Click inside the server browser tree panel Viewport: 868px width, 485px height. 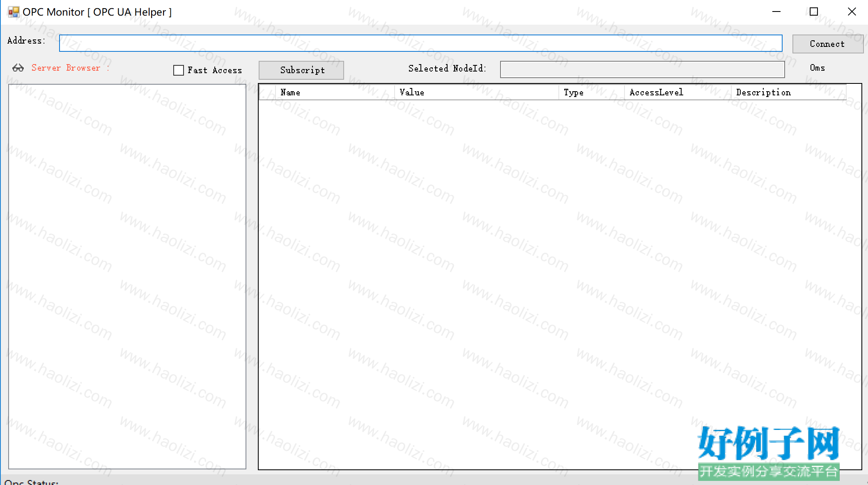(127, 277)
